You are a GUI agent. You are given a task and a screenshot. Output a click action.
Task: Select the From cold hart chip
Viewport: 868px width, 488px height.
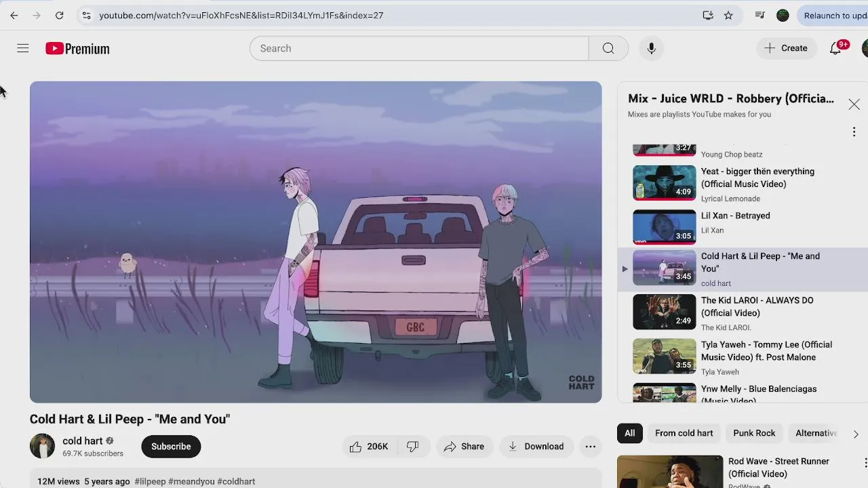(x=684, y=433)
